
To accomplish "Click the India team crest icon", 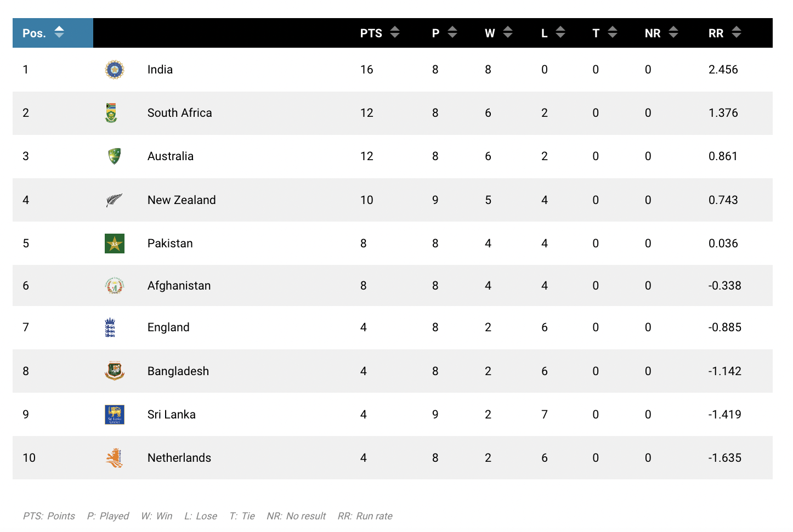I will point(114,69).
